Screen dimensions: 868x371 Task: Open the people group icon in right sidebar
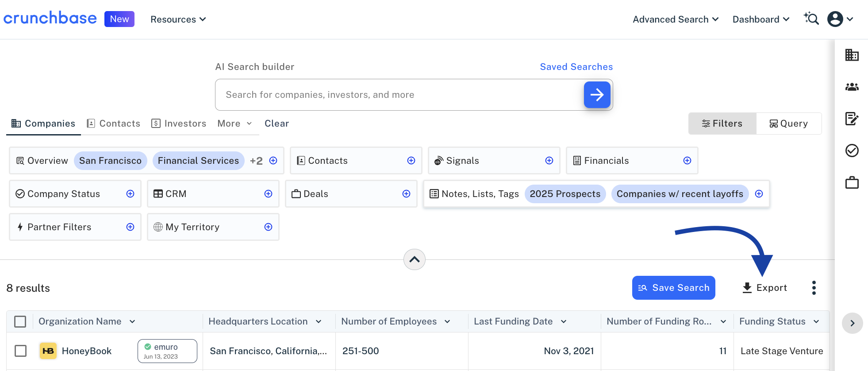click(852, 87)
